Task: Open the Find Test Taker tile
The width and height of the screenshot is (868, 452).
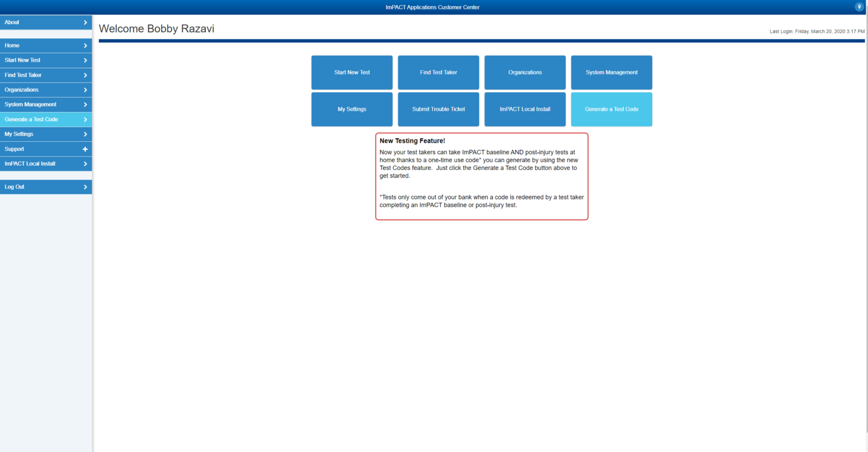Action: 439,72
